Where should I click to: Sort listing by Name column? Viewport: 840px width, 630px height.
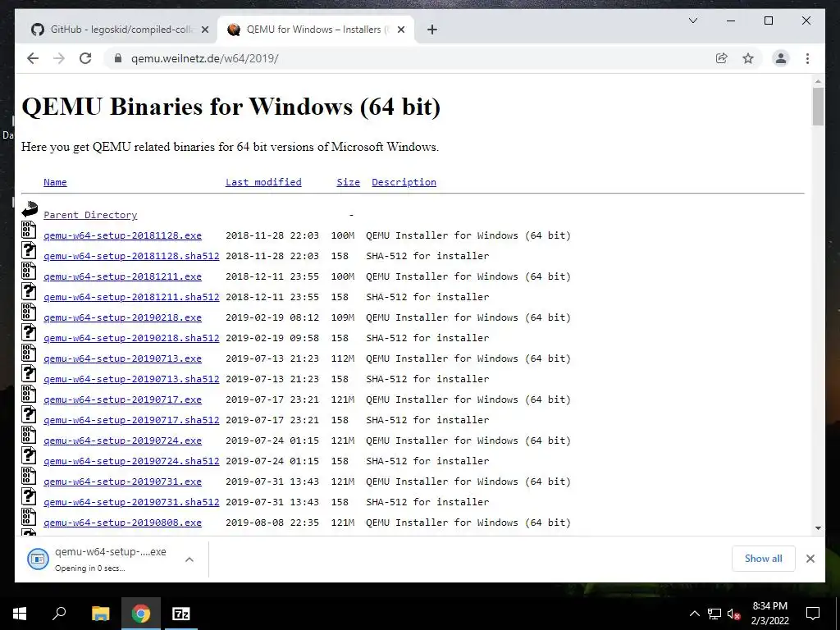tap(55, 182)
